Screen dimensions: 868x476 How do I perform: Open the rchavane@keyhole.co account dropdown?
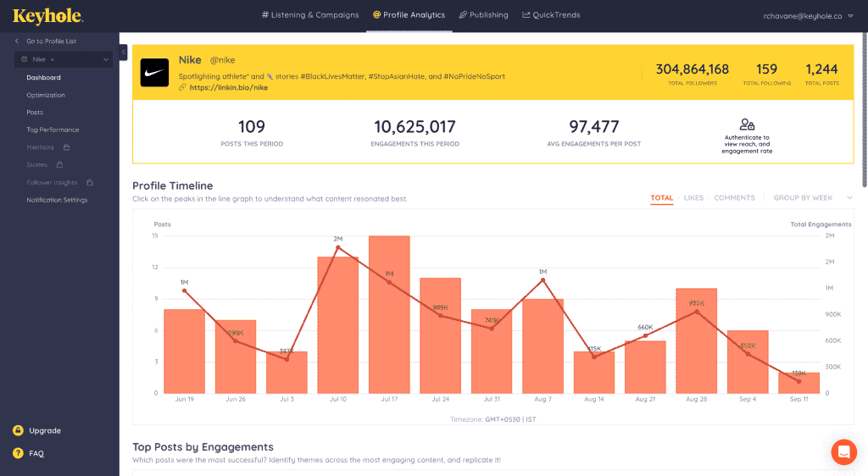[x=808, y=16]
